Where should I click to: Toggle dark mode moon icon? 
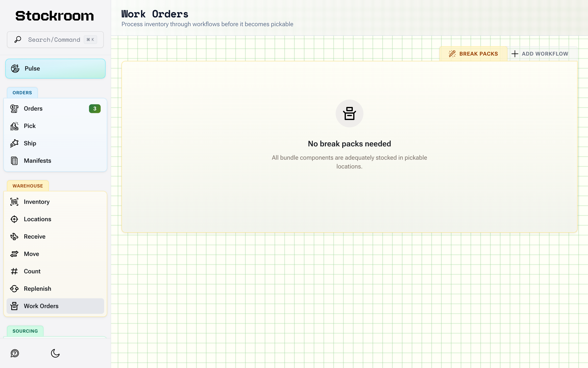pyautogui.click(x=55, y=353)
